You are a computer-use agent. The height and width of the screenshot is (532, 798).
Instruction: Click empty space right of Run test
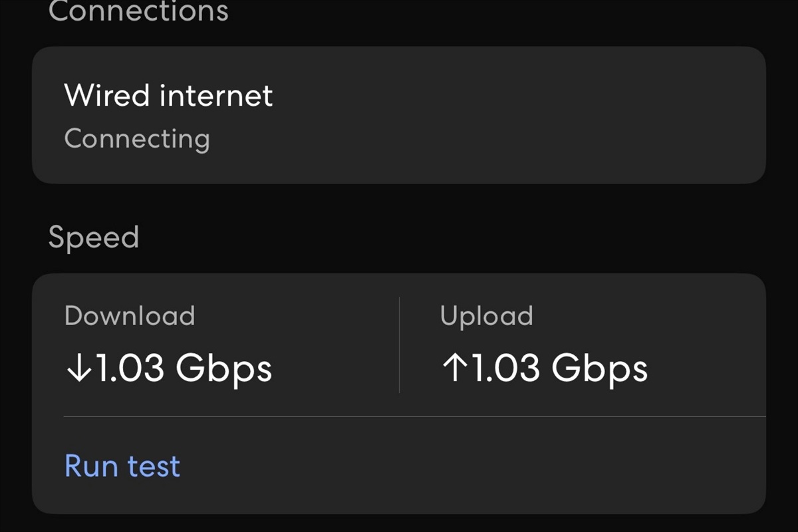465,466
